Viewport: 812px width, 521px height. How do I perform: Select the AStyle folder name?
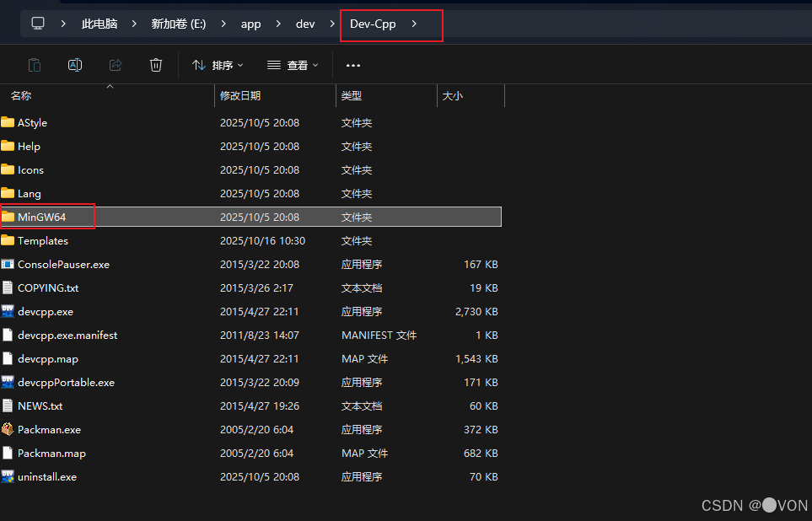[32, 123]
